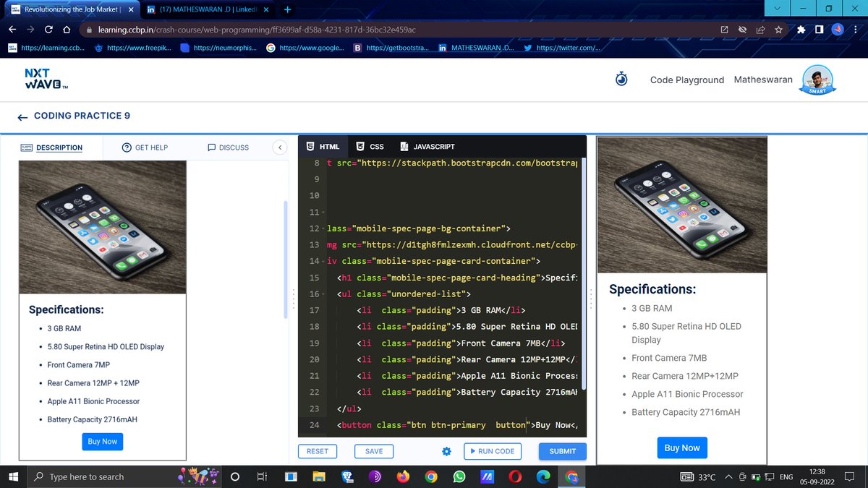Open Task View on the taskbar
The width and height of the screenshot is (868, 488).
tap(262, 477)
